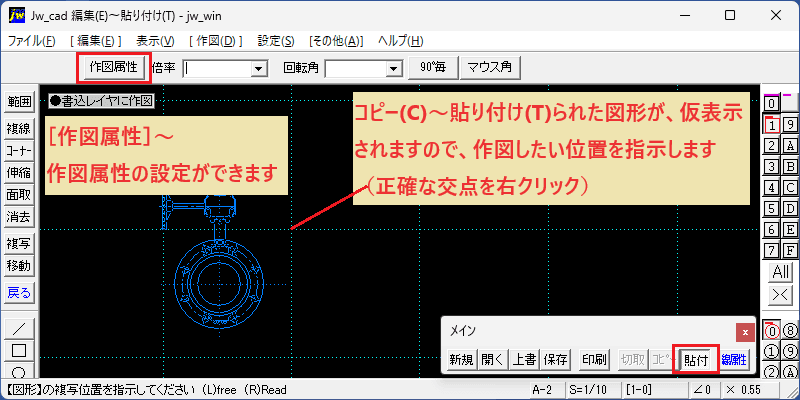Click the 貼付 paste button

pos(696,360)
